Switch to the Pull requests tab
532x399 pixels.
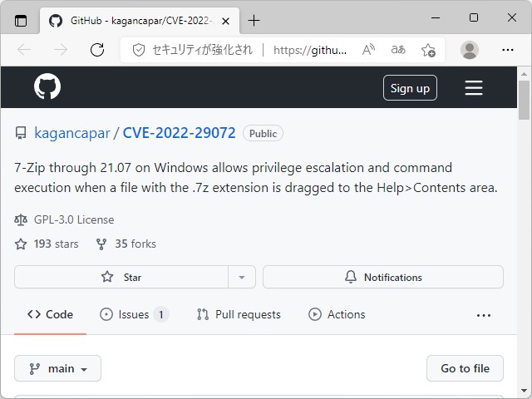[239, 314]
